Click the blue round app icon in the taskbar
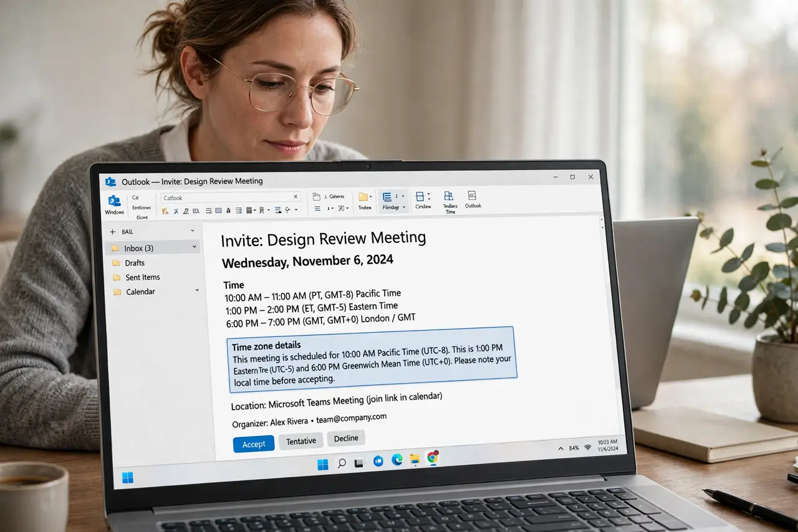 click(378, 461)
